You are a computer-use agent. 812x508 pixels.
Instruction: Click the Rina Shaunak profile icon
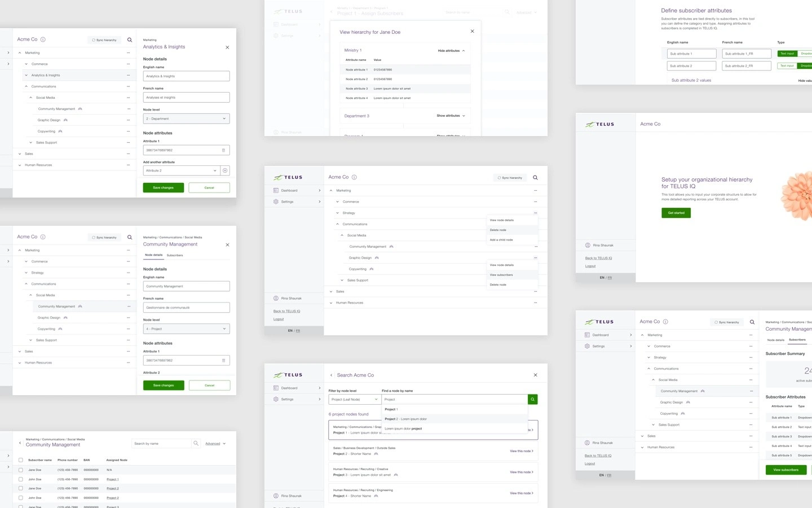point(276,298)
